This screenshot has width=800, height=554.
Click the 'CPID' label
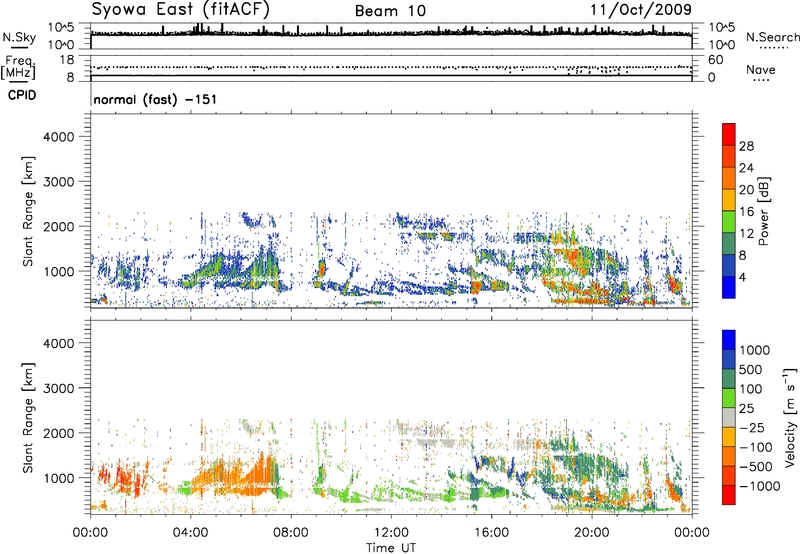tap(22, 95)
